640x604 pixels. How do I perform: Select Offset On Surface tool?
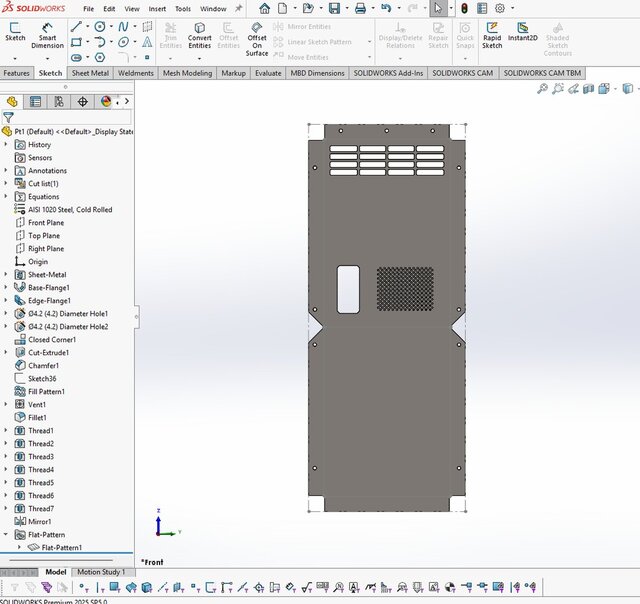[x=257, y=39]
